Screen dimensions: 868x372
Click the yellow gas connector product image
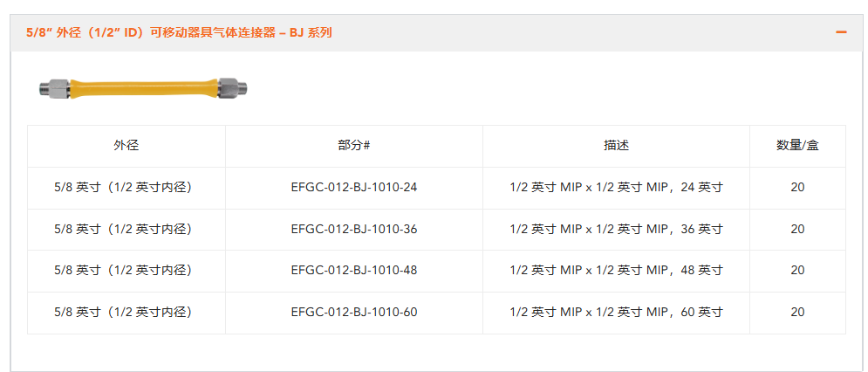(144, 88)
